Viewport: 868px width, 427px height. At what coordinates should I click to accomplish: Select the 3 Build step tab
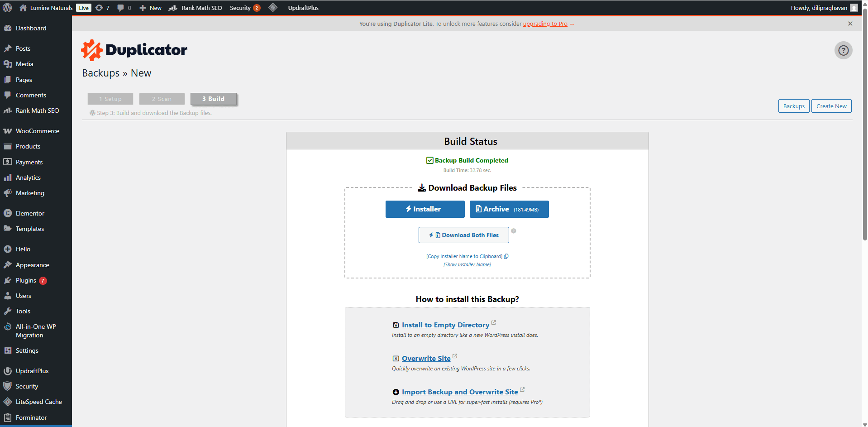(x=214, y=99)
